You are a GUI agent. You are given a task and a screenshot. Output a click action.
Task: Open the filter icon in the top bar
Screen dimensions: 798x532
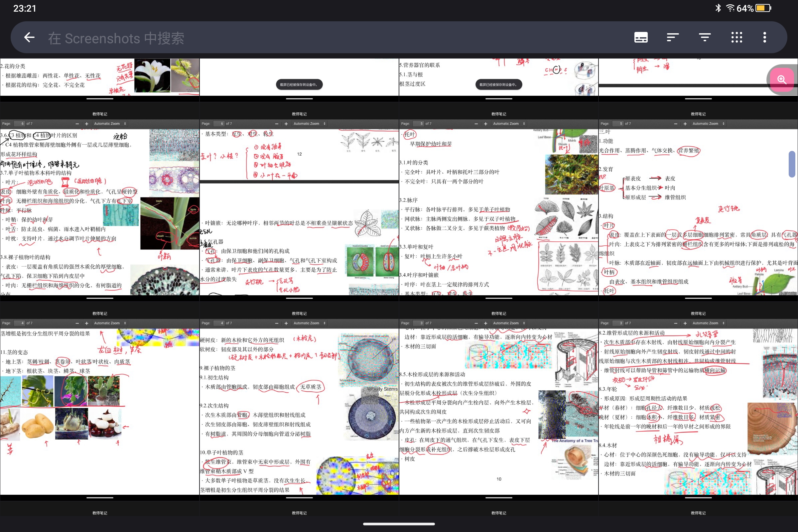point(705,37)
